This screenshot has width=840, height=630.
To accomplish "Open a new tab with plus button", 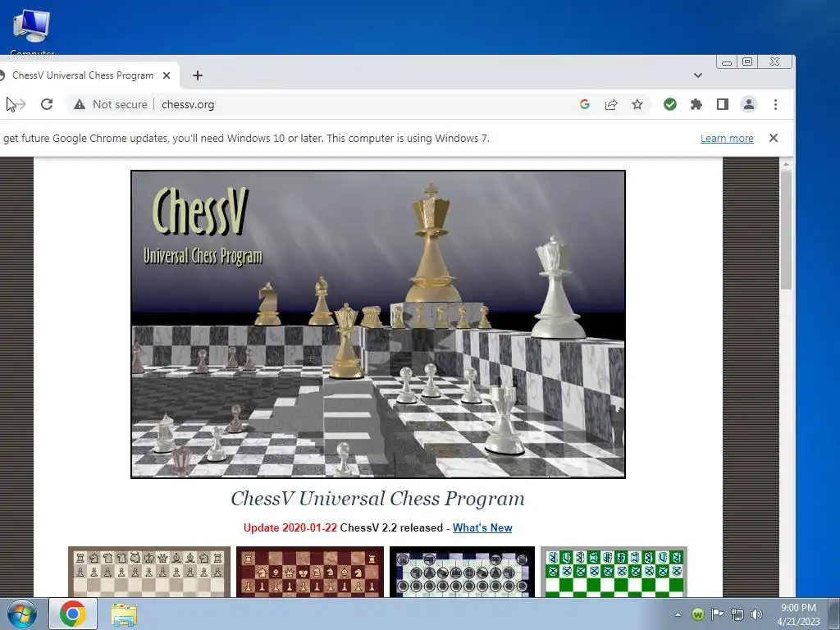I will (x=198, y=75).
